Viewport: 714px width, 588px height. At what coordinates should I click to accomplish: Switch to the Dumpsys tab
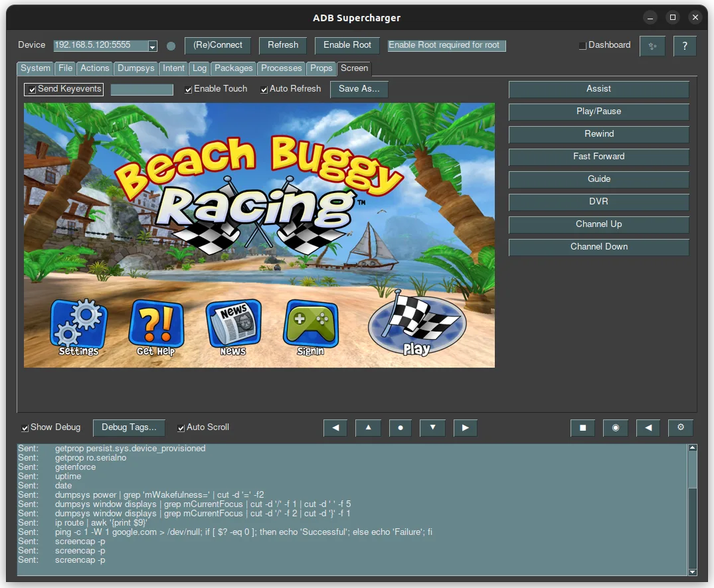coord(135,68)
